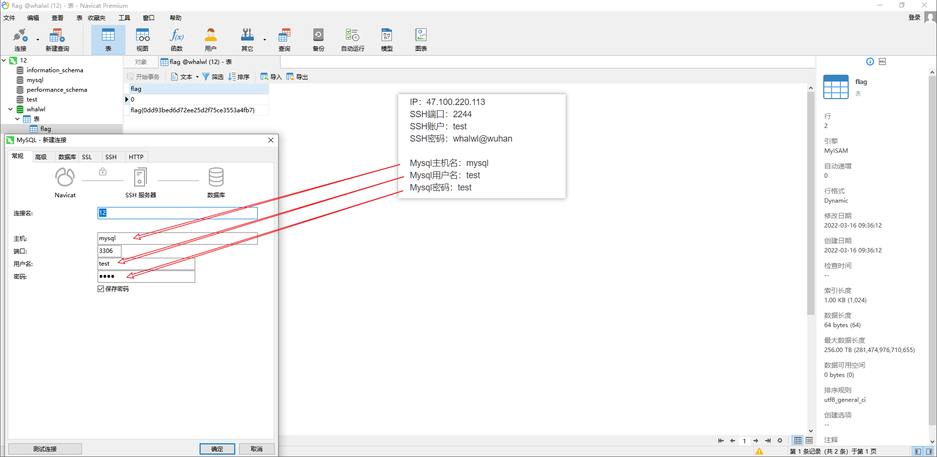Click the 筛选 (Filter) funnel icon
937x457 pixels.
tap(206, 77)
